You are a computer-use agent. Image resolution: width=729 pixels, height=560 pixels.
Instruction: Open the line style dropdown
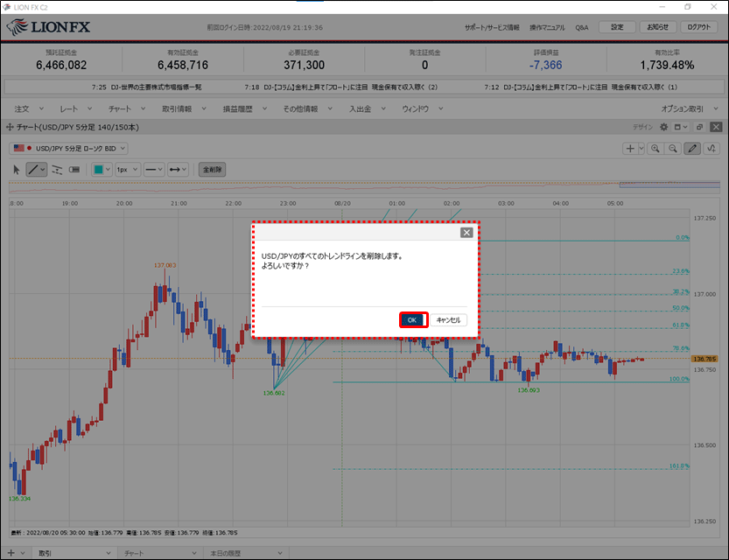153,170
